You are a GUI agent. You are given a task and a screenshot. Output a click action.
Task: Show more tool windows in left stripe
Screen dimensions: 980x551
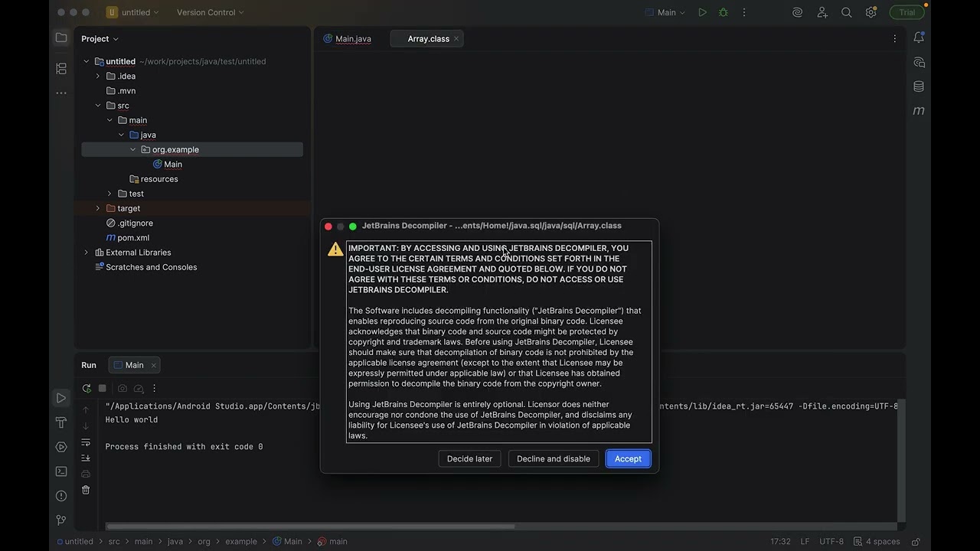pyautogui.click(x=61, y=93)
